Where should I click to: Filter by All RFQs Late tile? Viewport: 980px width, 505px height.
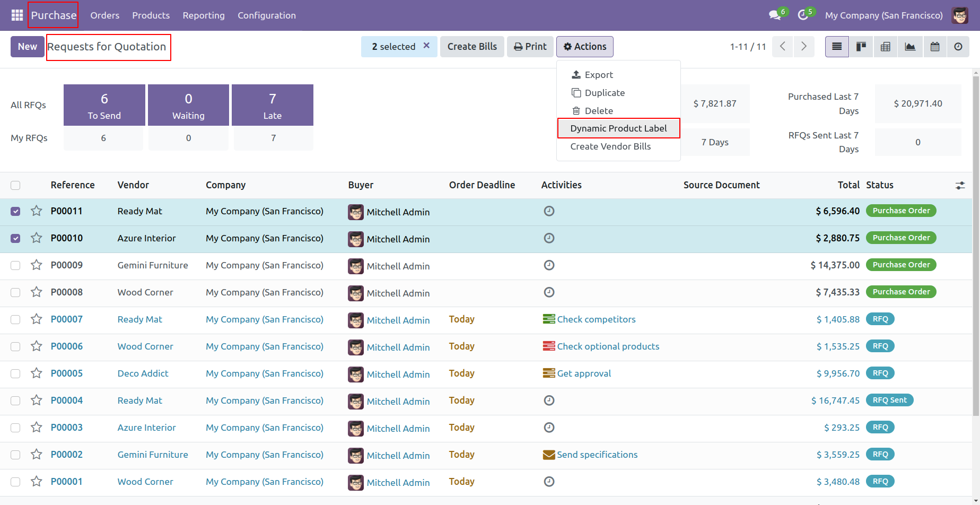(273, 105)
